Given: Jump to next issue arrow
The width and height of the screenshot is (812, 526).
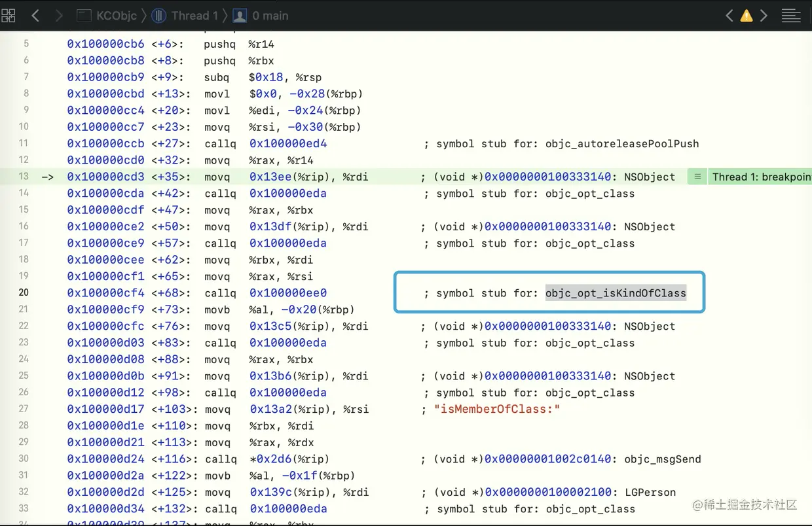Looking at the screenshot, I should (764, 16).
